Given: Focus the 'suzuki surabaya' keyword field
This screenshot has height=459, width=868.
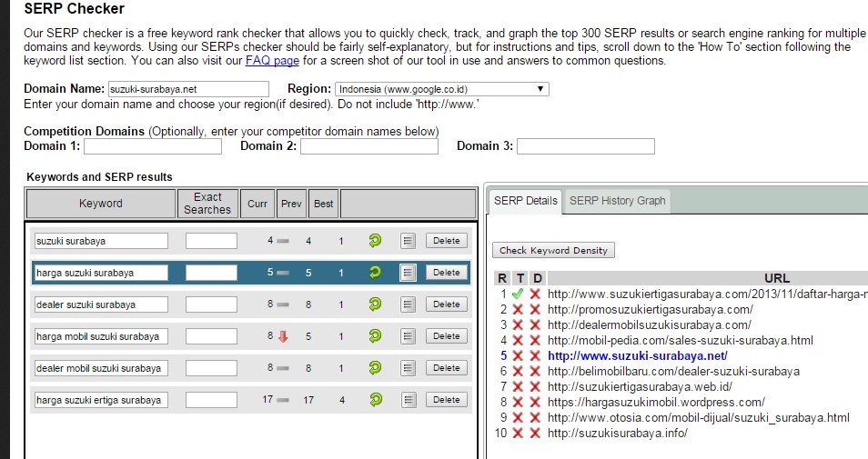Looking at the screenshot, I should click(101, 241).
